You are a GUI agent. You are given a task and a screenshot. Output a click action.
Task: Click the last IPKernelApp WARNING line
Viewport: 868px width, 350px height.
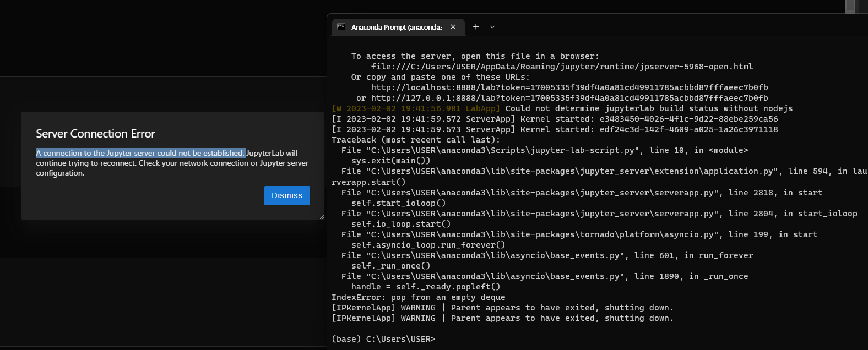[502, 318]
